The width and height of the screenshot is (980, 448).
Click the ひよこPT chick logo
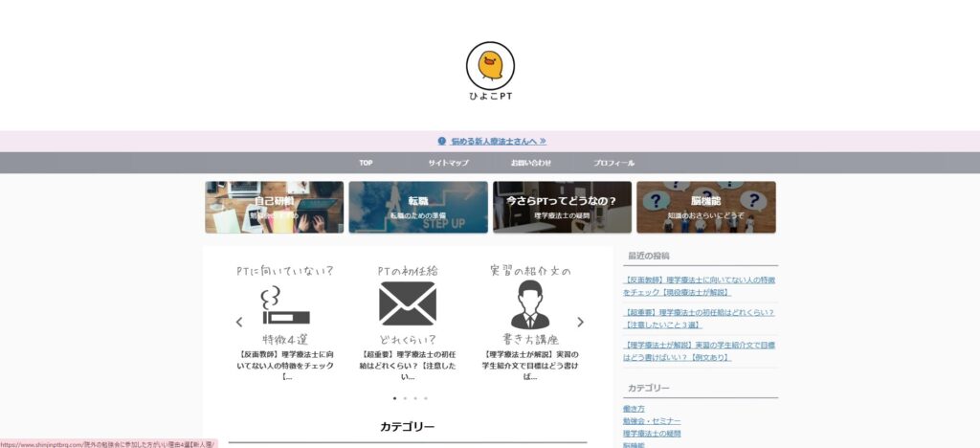pos(490,65)
